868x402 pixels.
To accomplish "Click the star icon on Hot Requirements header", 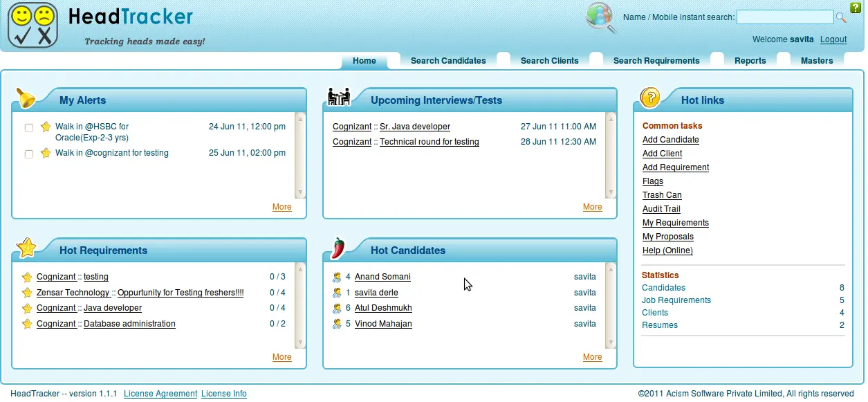I will click(x=26, y=247).
